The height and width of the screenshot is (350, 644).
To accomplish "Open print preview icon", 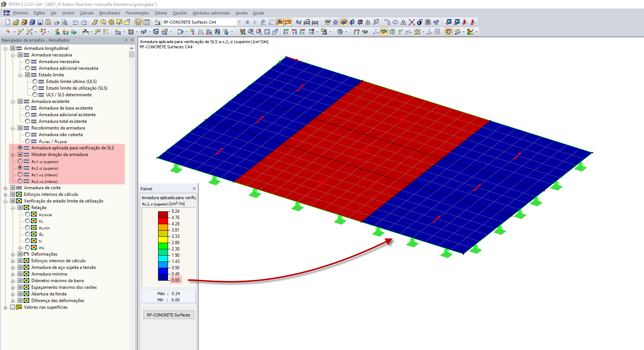I will click(x=64, y=22).
